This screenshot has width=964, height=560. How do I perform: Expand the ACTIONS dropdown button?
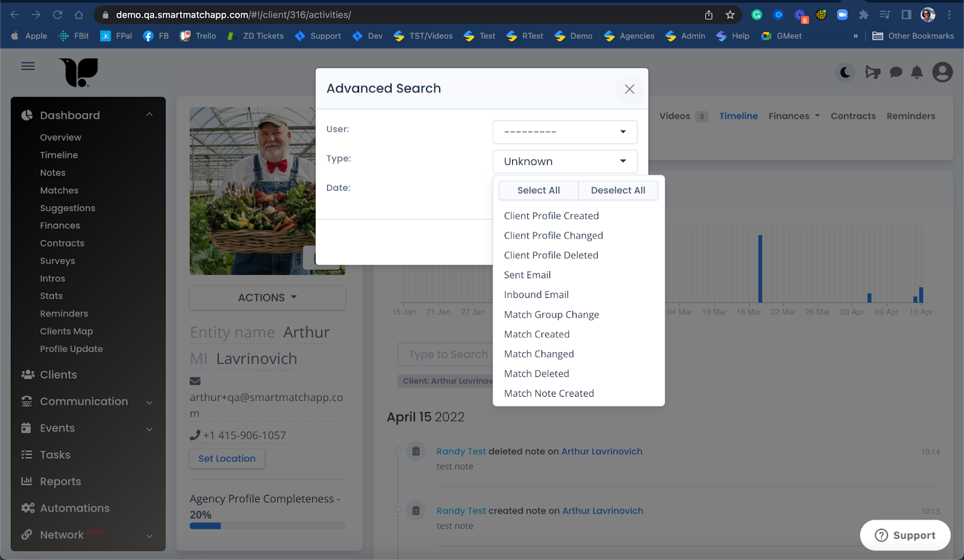click(268, 297)
